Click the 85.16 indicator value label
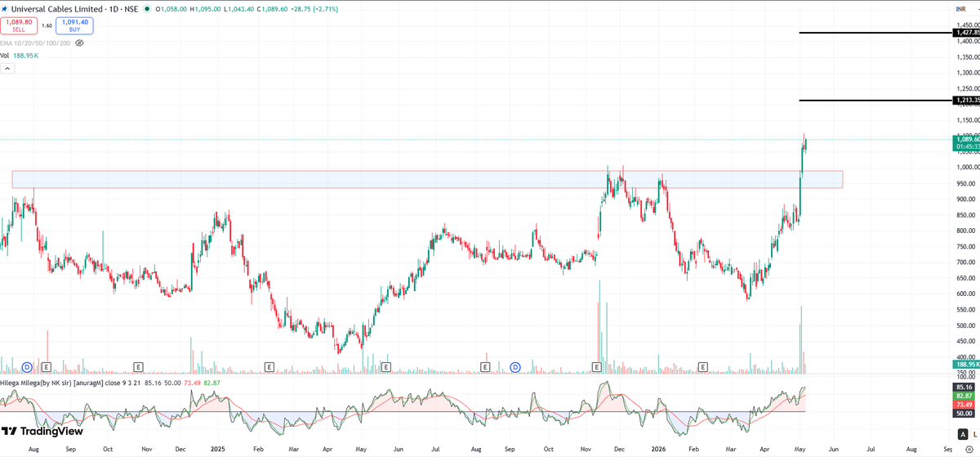 pyautogui.click(x=964, y=387)
